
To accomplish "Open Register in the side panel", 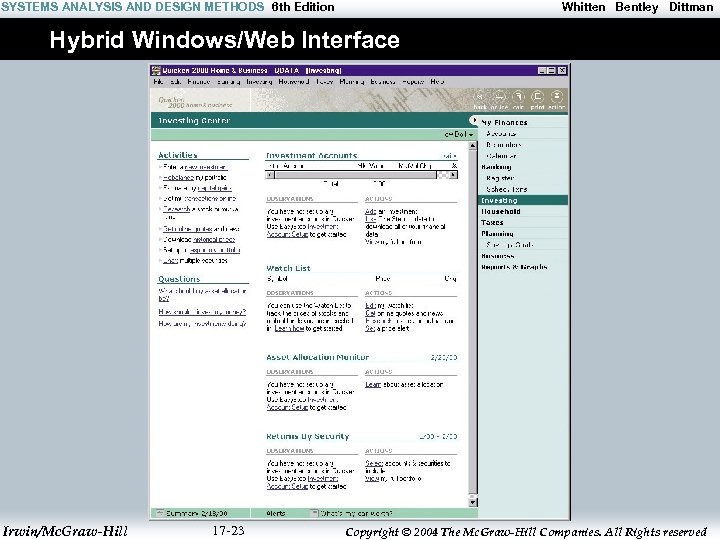I will click(500, 178).
